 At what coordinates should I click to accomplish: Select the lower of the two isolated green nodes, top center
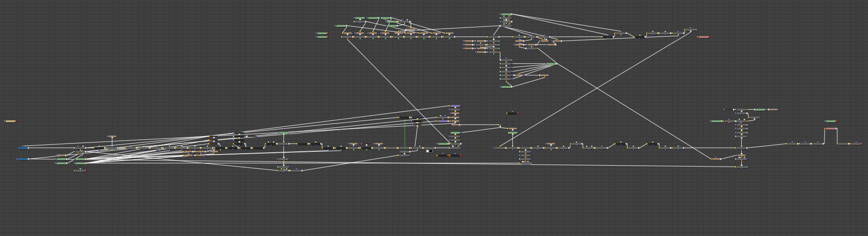pyautogui.click(x=322, y=37)
